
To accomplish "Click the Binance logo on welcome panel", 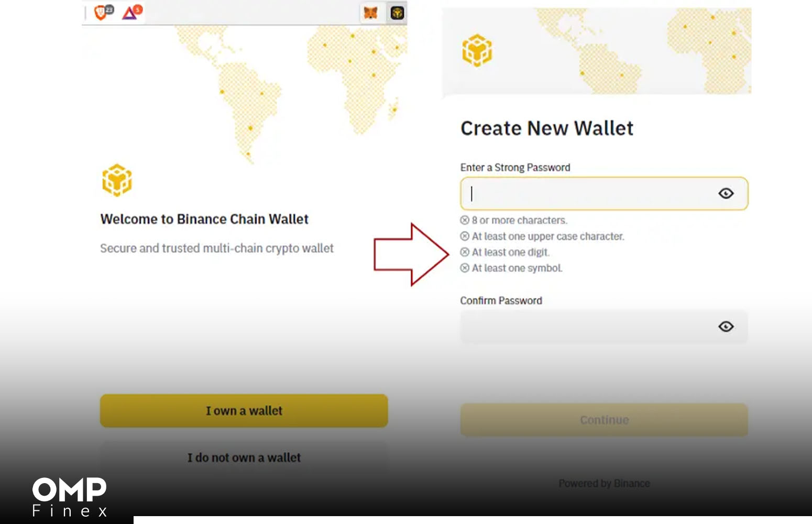I will click(x=117, y=180).
